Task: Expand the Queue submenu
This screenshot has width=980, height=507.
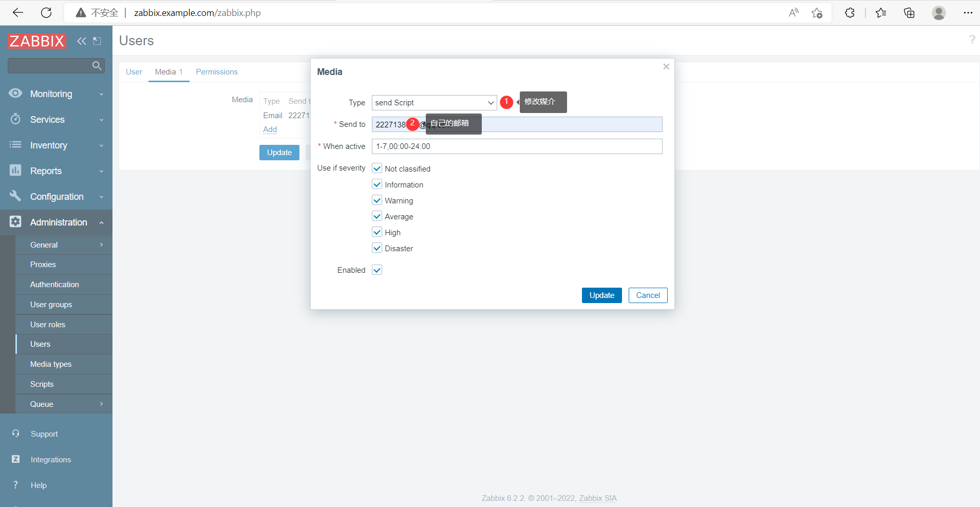Action: (x=64, y=404)
